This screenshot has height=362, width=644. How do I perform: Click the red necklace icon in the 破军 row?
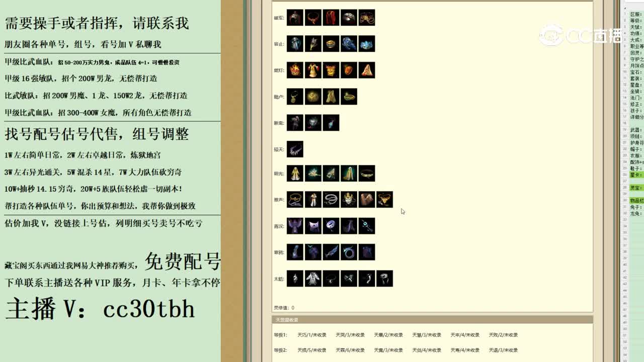tap(313, 18)
